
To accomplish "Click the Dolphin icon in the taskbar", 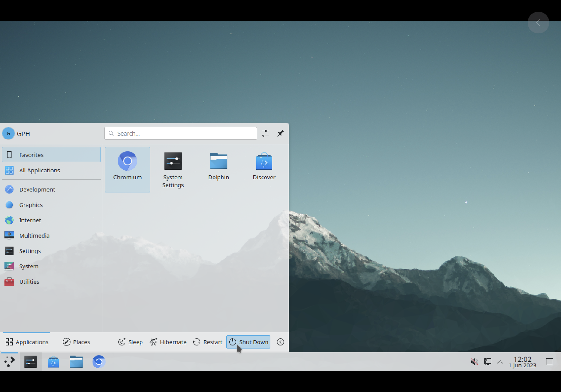I will [76, 361].
